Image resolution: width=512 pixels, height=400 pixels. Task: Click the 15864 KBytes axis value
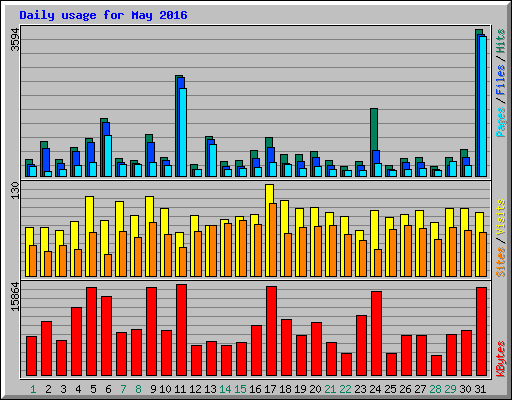tap(15, 297)
